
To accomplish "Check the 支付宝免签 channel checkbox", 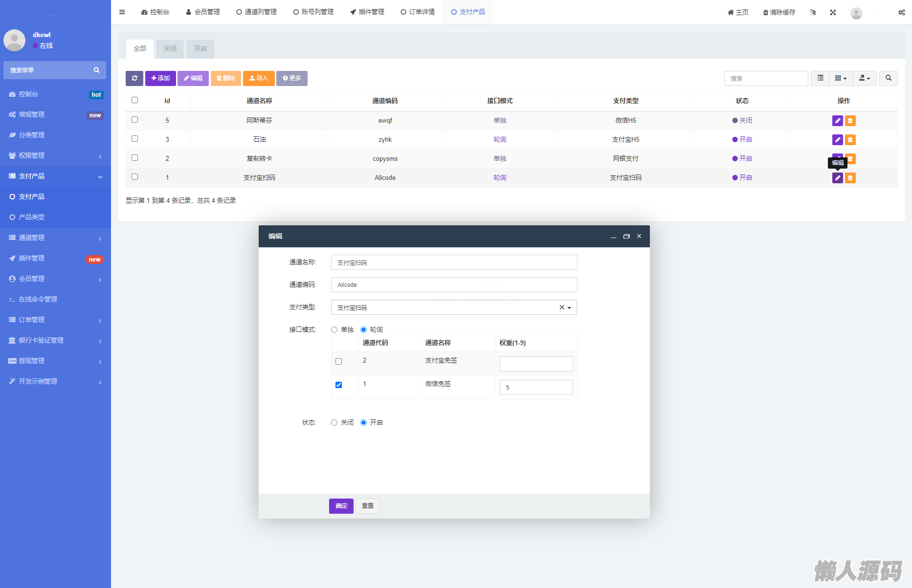I will (x=338, y=362).
